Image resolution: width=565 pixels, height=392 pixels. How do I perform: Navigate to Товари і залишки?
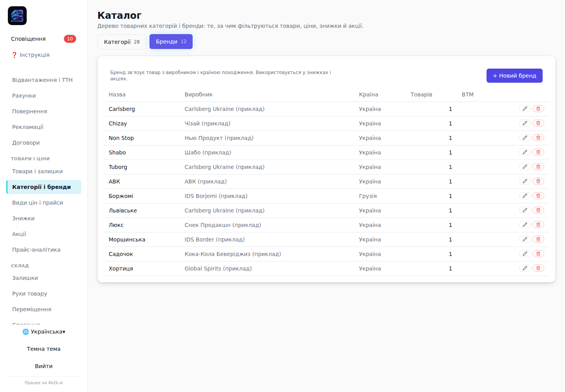pos(44,171)
